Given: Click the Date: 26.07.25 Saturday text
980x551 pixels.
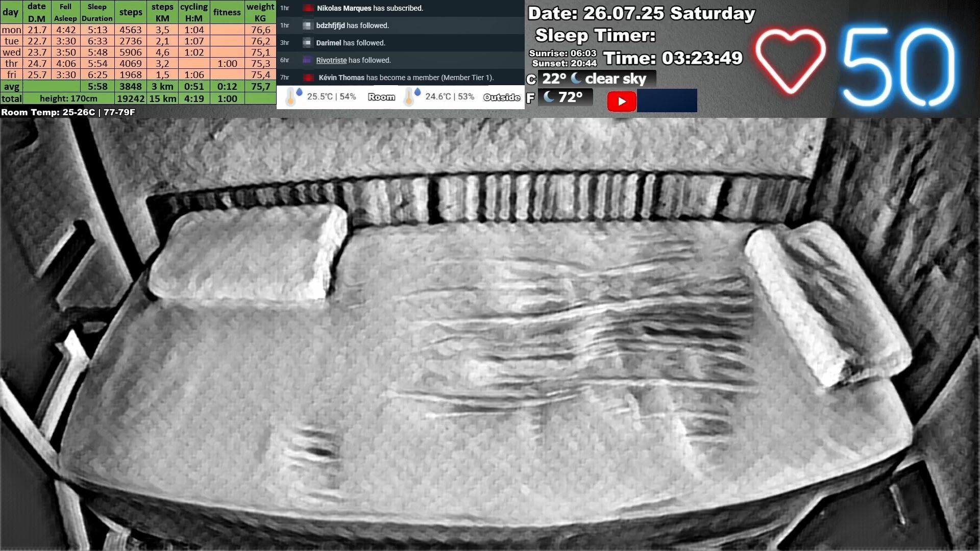Looking at the screenshot, I should click(641, 13).
